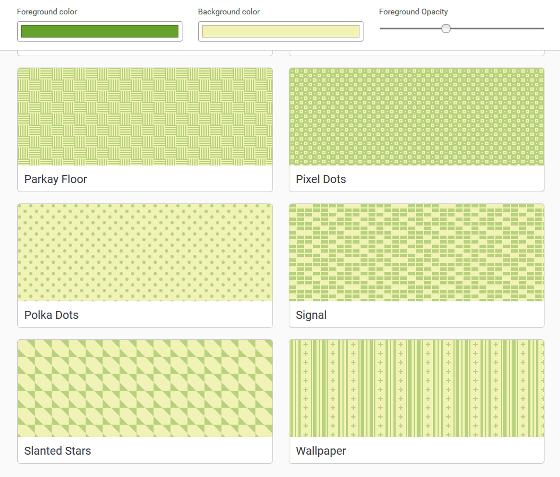Image resolution: width=560 pixels, height=477 pixels.
Task: Click the left end of opacity slider track
Action: pyautogui.click(x=382, y=28)
